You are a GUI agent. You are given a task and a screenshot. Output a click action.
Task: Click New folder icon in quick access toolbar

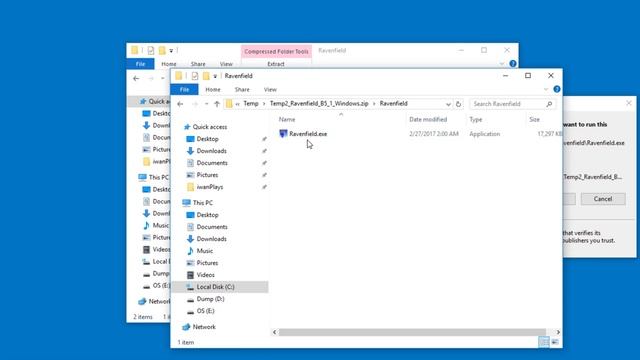(206, 76)
